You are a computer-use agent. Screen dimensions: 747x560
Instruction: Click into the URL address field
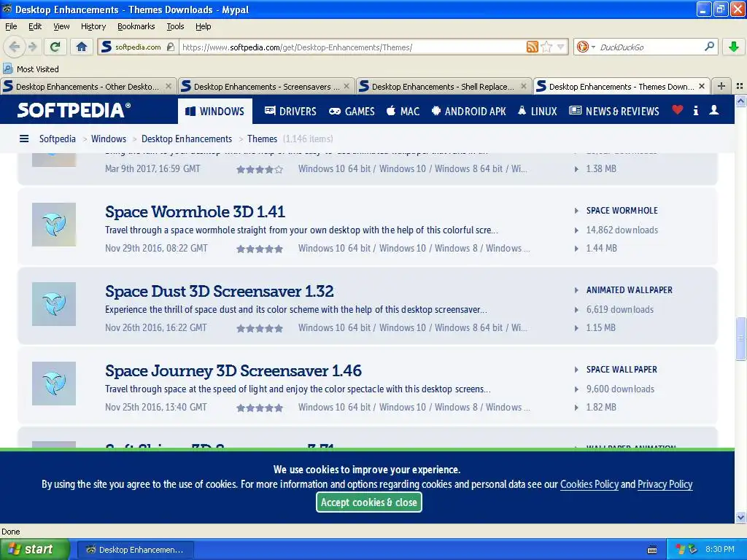point(352,47)
